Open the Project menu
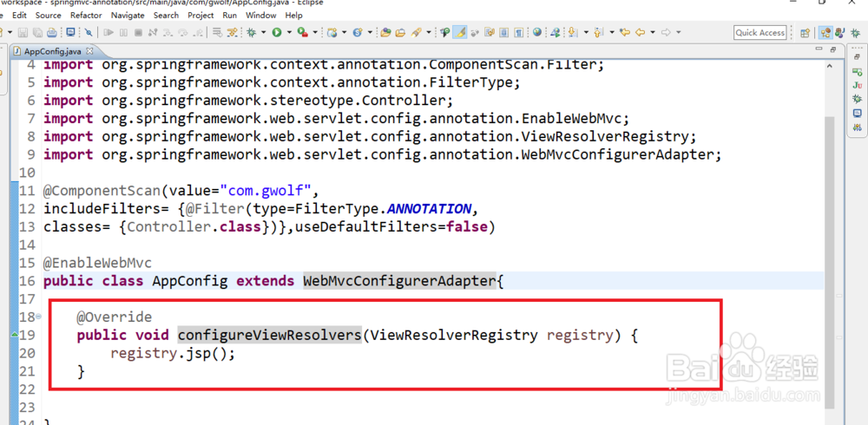The image size is (868, 425). click(201, 15)
